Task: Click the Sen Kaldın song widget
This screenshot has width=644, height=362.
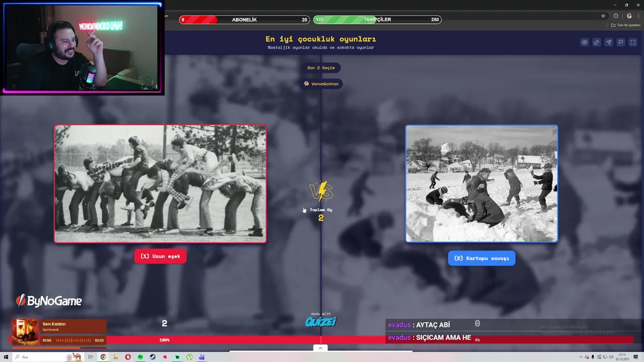Action: 59,333
